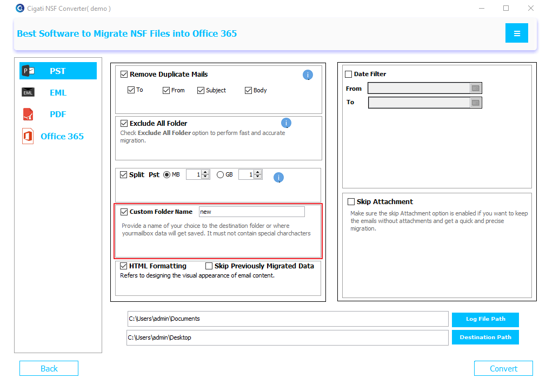This screenshot has width=546, height=392.
Task: Uncheck Exclude All Folder option
Action: [124, 123]
